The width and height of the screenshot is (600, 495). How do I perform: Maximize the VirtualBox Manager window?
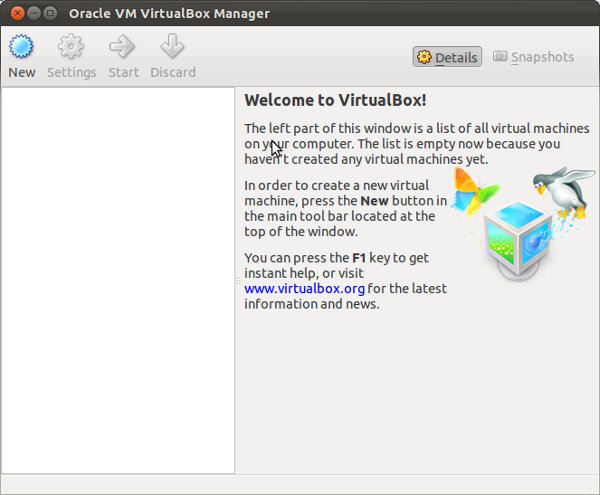pos(50,13)
